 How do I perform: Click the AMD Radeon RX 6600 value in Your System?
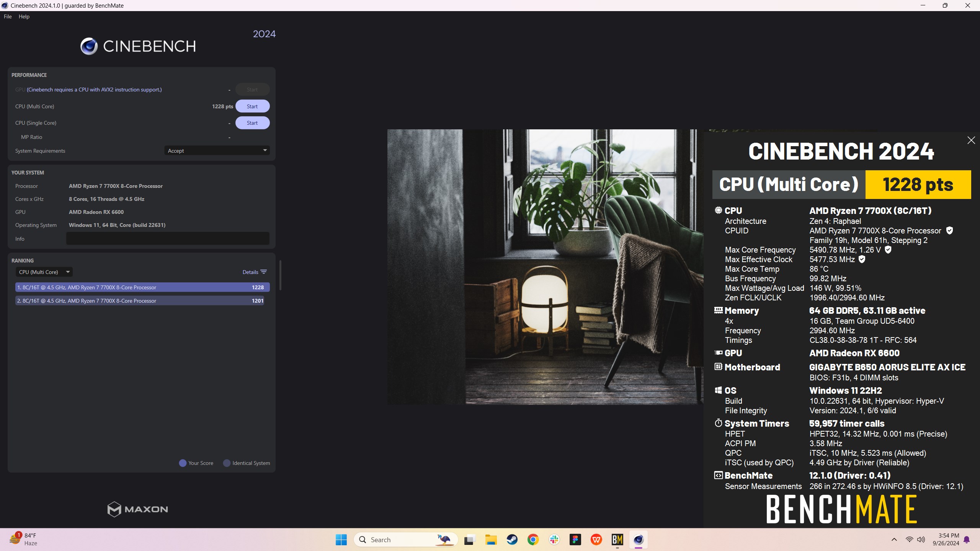96,212
